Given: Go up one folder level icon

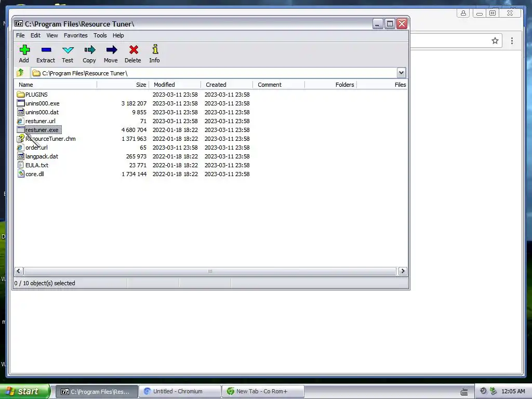Looking at the screenshot, I should point(20,73).
